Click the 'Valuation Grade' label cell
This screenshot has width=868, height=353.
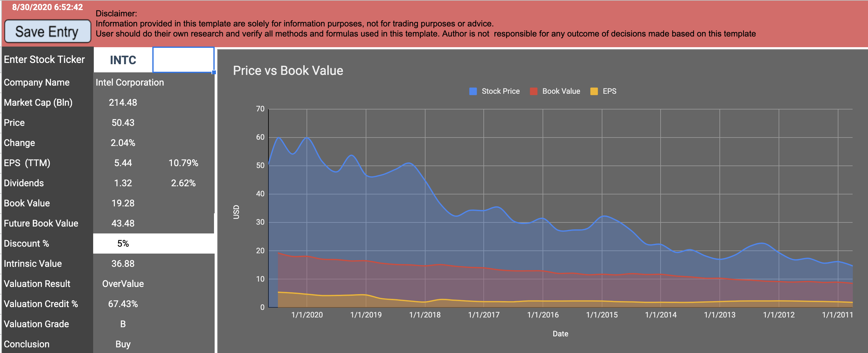pyautogui.click(x=48, y=324)
